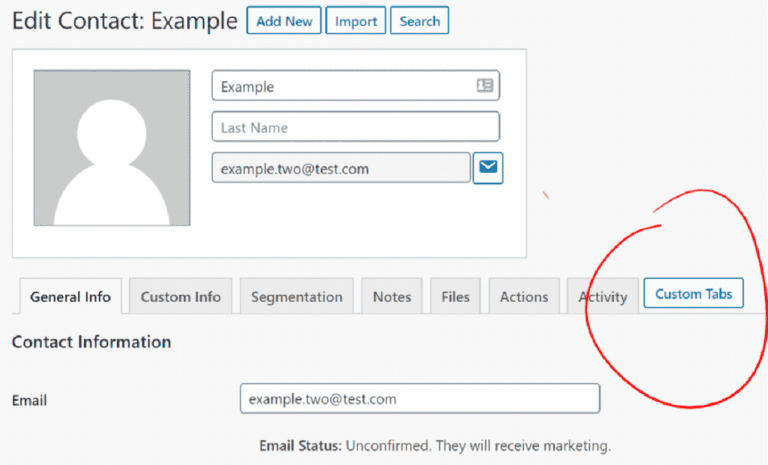This screenshot has width=768, height=465.
Task: Open the Activity tab
Action: pyautogui.click(x=603, y=296)
